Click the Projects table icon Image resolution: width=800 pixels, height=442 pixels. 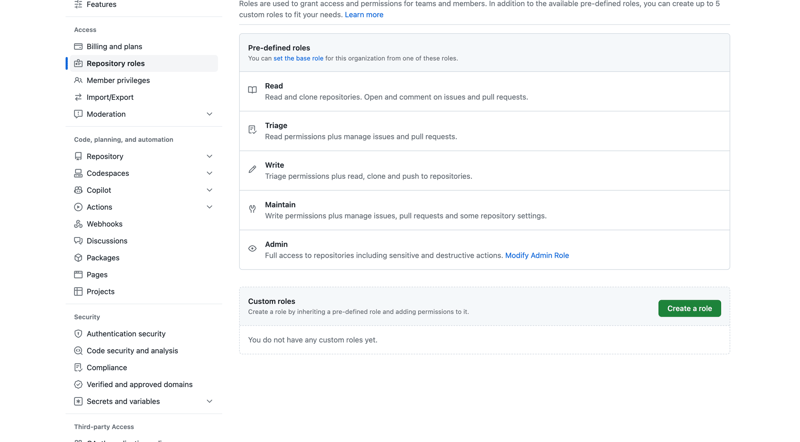click(x=78, y=291)
